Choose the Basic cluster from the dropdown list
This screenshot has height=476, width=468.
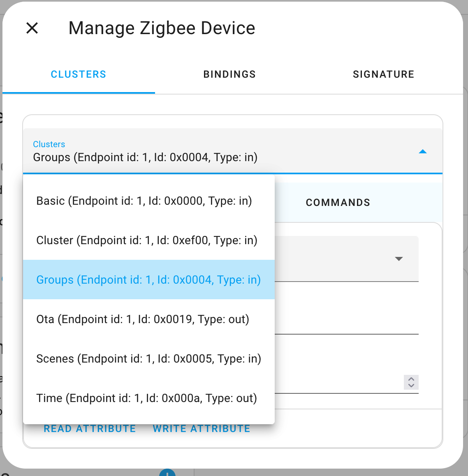point(144,201)
